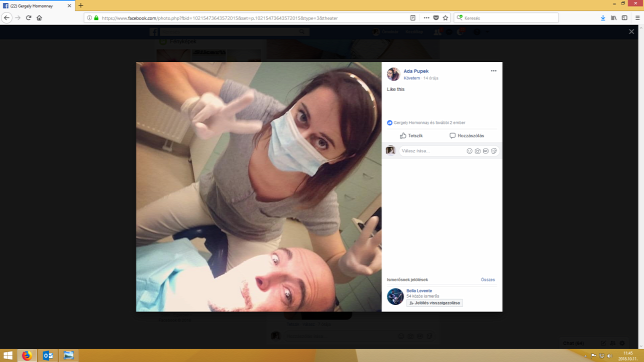Open a new browser tab
644x362 pixels.
click(x=80, y=6)
